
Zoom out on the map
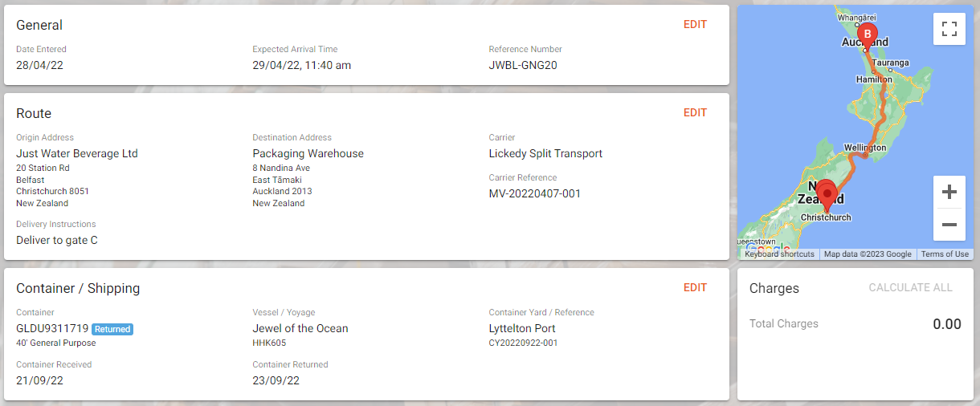[x=949, y=225]
